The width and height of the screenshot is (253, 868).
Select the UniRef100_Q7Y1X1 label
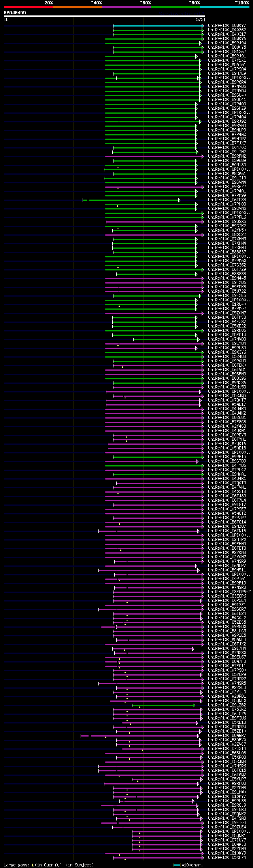[x=227, y=61]
